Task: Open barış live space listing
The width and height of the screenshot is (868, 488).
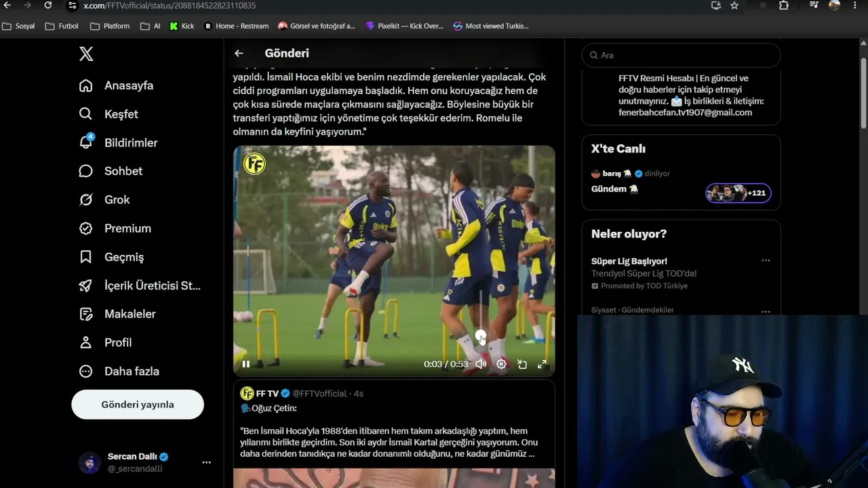Action: [x=631, y=174]
